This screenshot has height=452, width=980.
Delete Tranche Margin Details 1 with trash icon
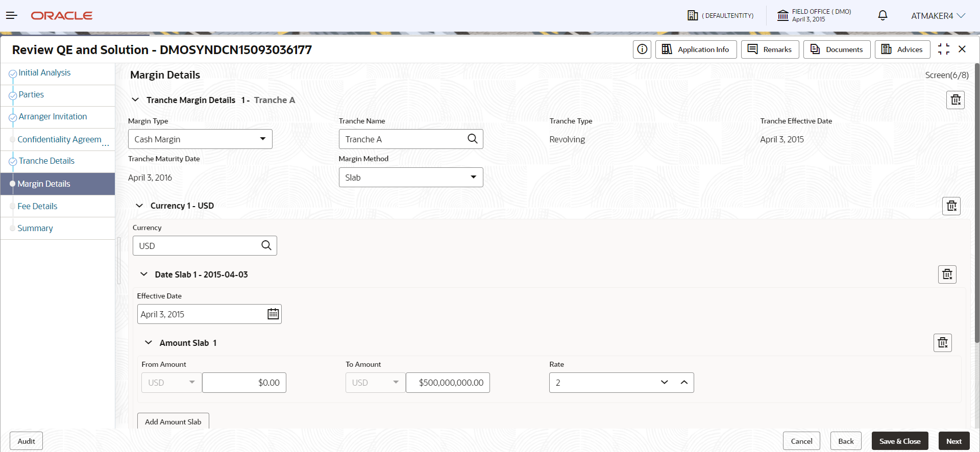[x=955, y=100]
